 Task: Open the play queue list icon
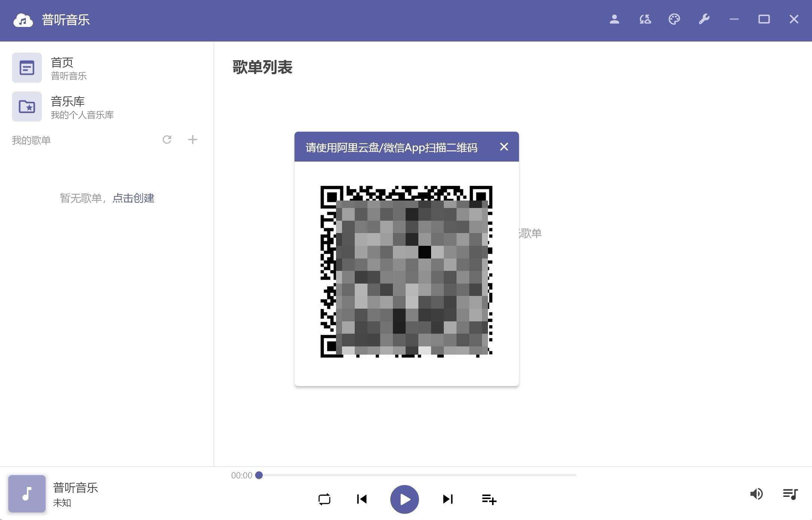[790, 494]
